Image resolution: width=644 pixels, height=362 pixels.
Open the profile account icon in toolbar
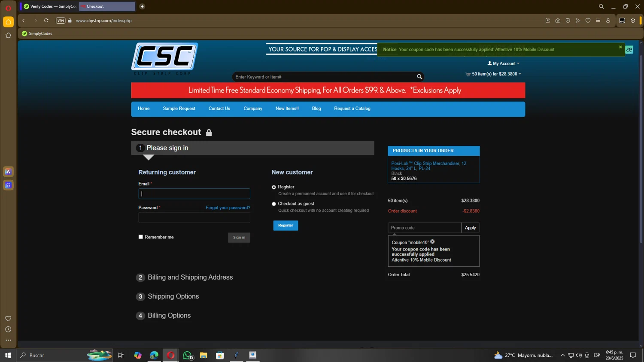(x=608, y=21)
